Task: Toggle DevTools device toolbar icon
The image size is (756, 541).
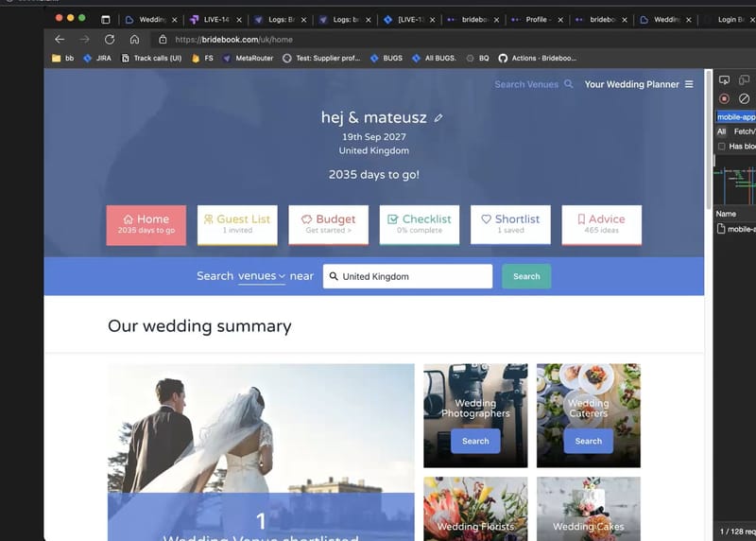Action: pyautogui.click(x=744, y=80)
